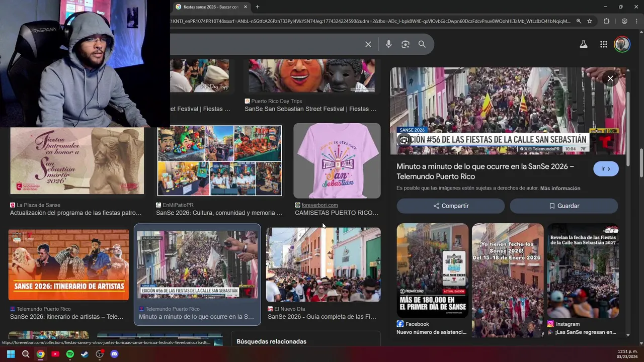Open 'Minuto a minuto de lo que ocurre' grid caption
Image resolution: width=644 pixels, height=362 pixels.
tap(196, 317)
